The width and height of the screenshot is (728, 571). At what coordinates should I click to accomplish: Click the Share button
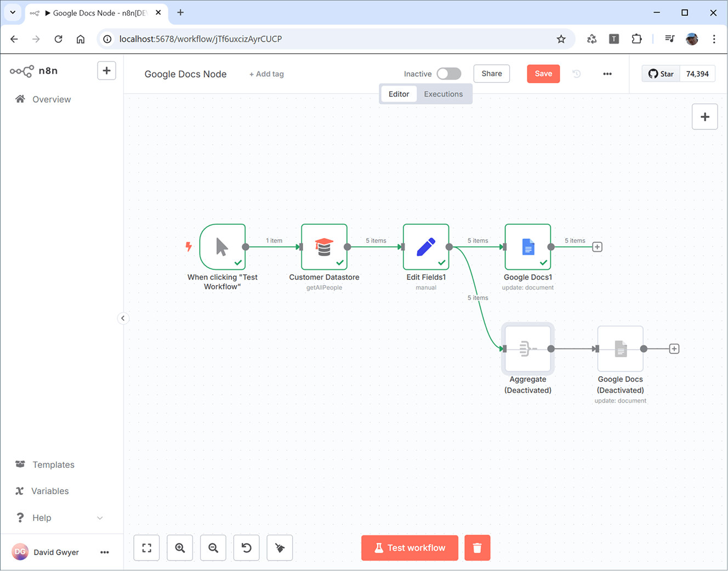point(492,74)
